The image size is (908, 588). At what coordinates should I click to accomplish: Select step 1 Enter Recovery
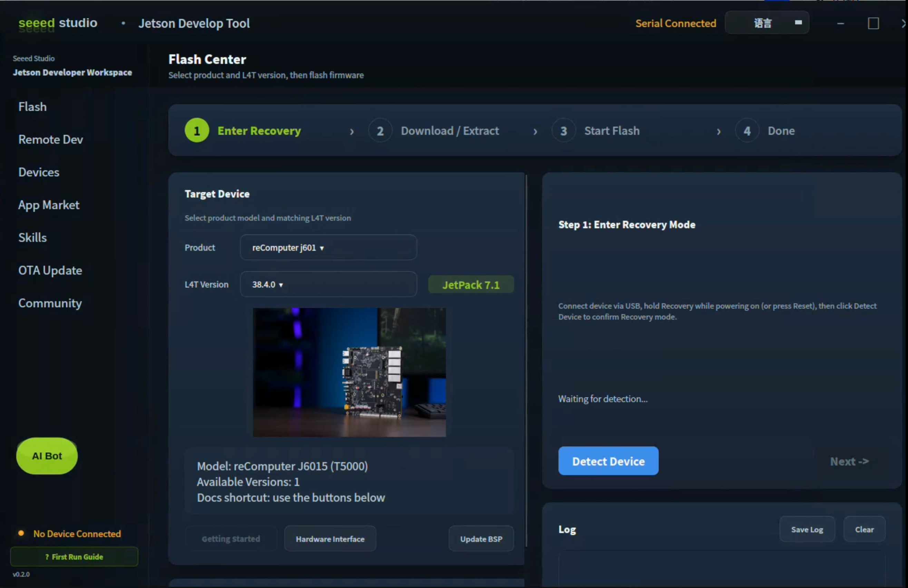tap(243, 131)
